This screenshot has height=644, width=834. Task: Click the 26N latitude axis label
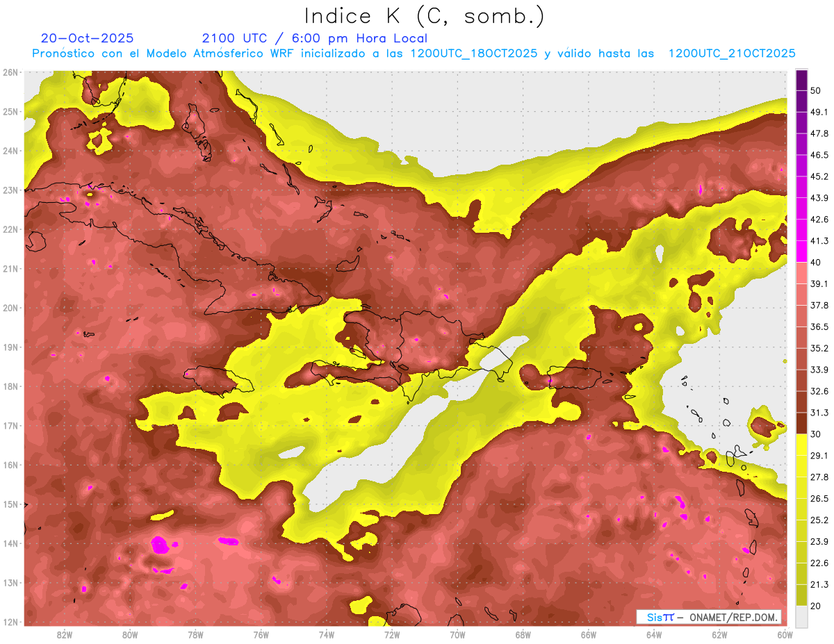[x=10, y=72]
